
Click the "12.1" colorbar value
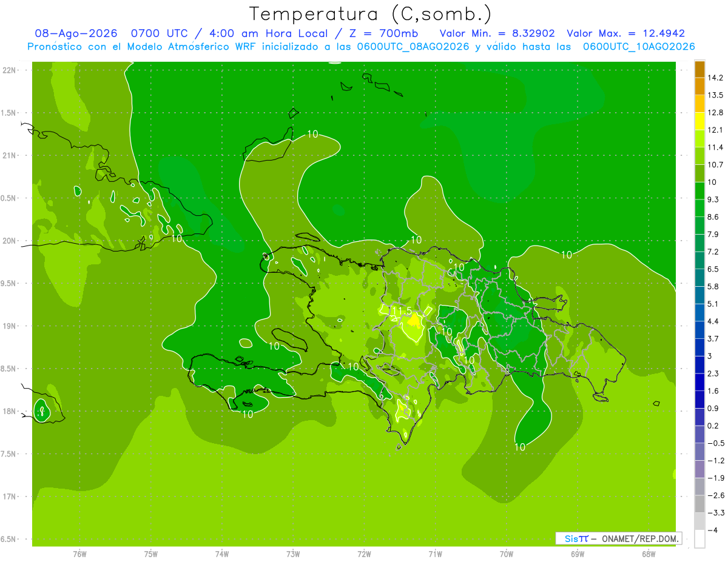[716, 130]
